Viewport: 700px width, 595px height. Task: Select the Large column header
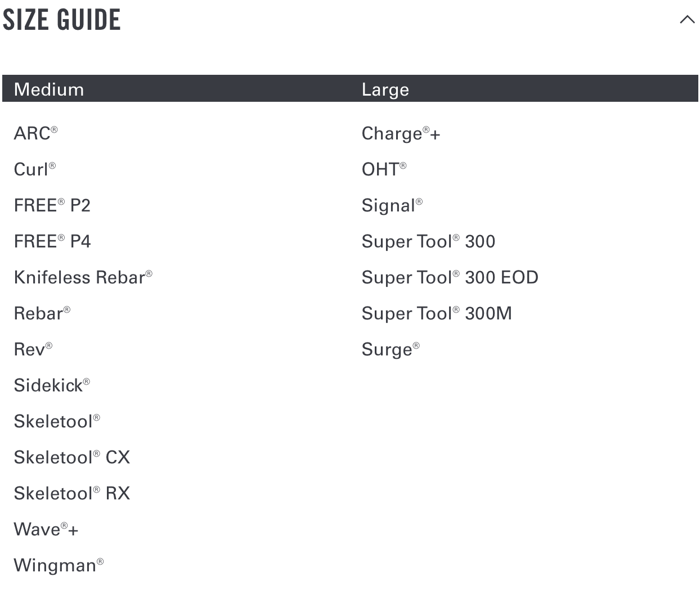pyautogui.click(x=385, y=89)
